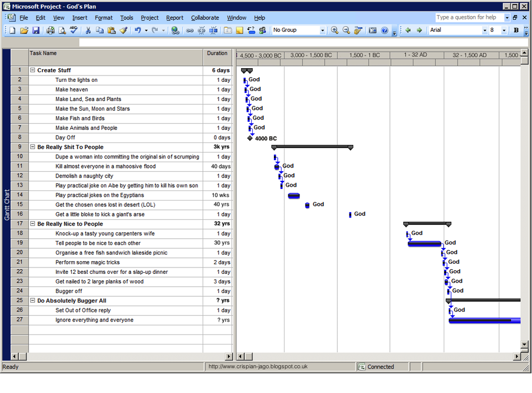
Task: Cut selection with the scissors icon
Action: (x=88, y=30)
